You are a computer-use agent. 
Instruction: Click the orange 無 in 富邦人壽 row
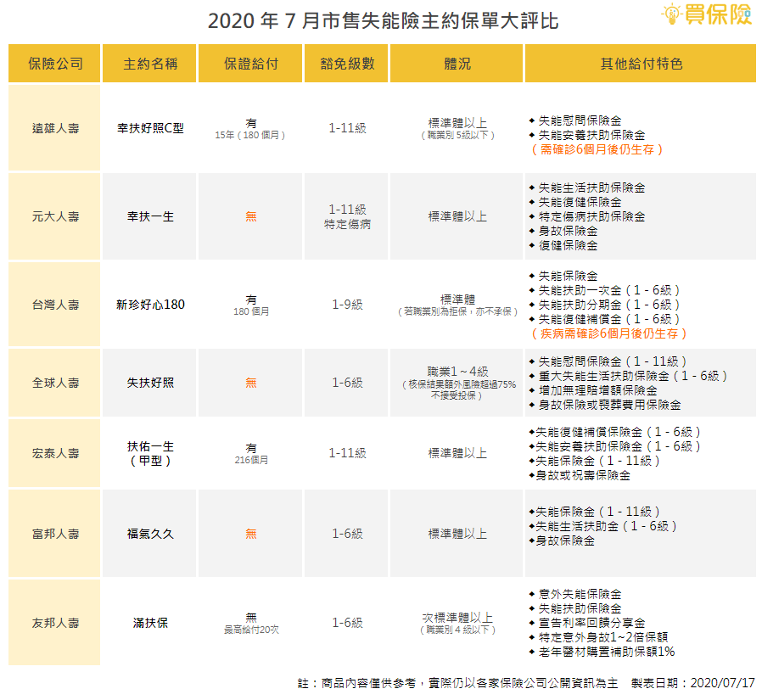point(251,534)
